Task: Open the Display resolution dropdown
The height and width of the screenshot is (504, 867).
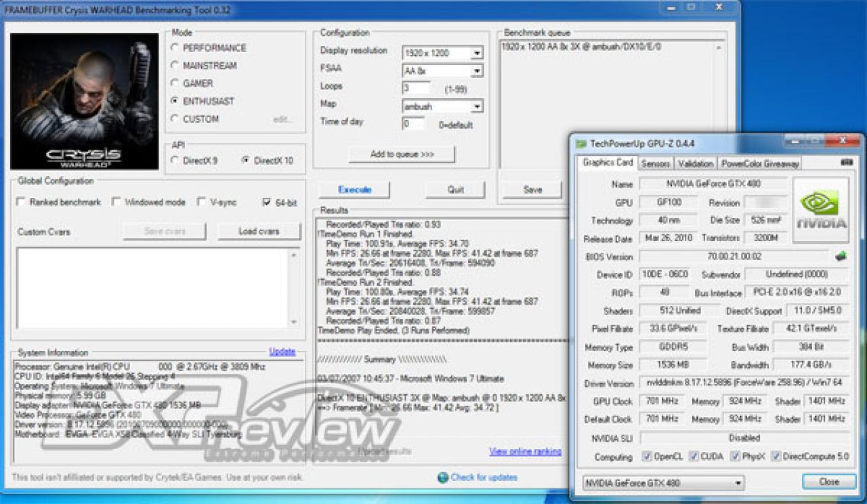Action: click(x=477, y=53)
